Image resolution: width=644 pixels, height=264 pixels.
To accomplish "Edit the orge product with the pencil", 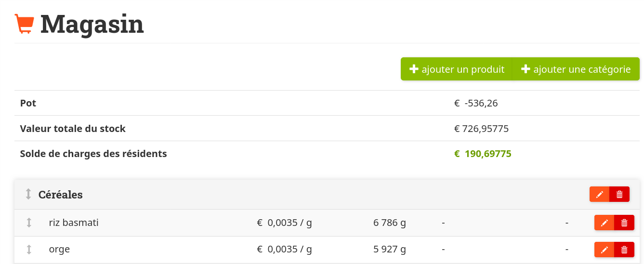I will pos(604,250).
